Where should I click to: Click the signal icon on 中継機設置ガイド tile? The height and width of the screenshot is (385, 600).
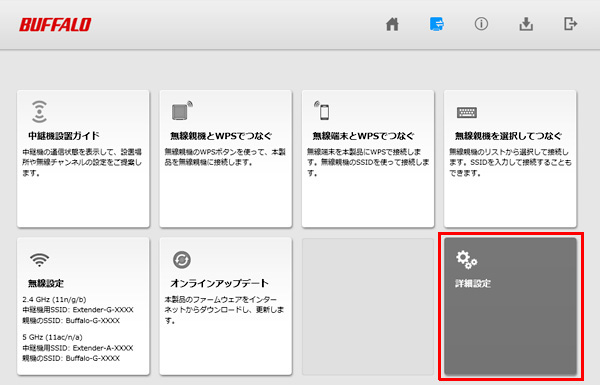(39, 111)
